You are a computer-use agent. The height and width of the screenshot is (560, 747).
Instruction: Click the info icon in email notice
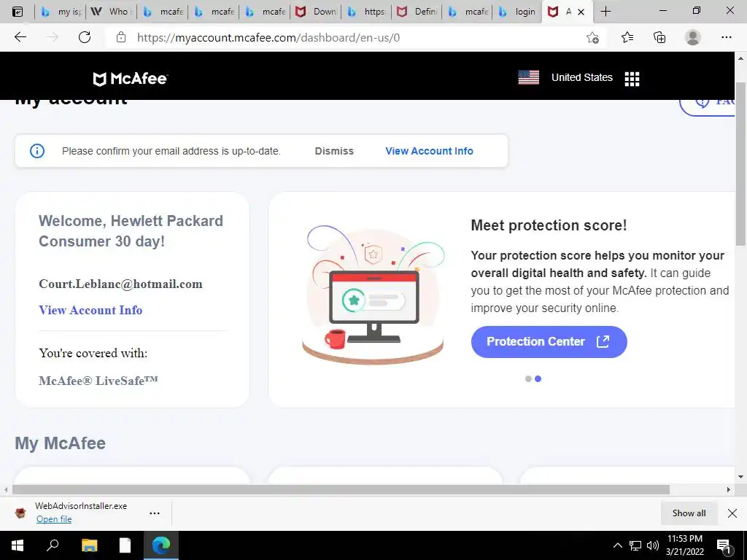[37, 151]
